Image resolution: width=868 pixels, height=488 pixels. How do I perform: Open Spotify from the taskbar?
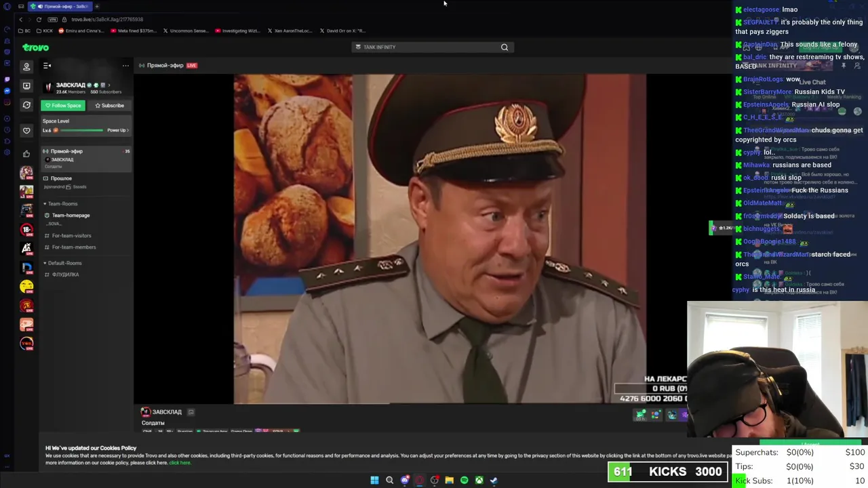click(x=464, y=480)
